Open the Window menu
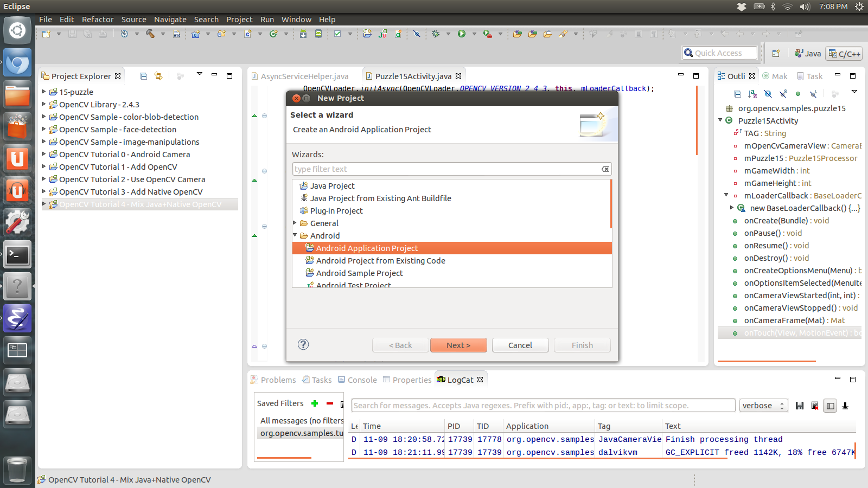Image resolution: width=868 pixels, height=488 pixels. pyautogui.click(x=296, y=20)
